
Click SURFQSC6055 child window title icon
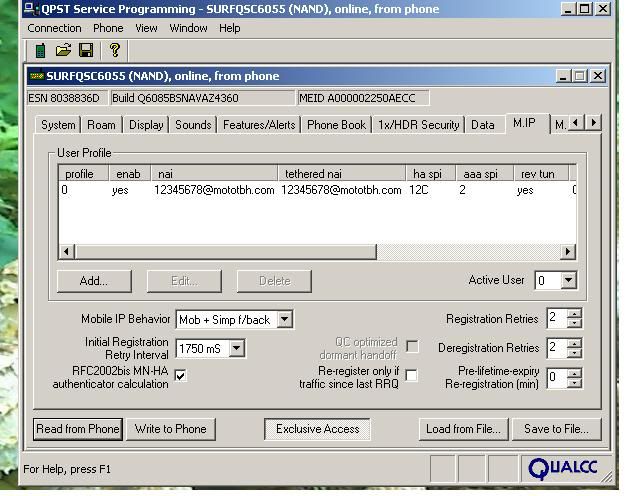click(37, 76)
